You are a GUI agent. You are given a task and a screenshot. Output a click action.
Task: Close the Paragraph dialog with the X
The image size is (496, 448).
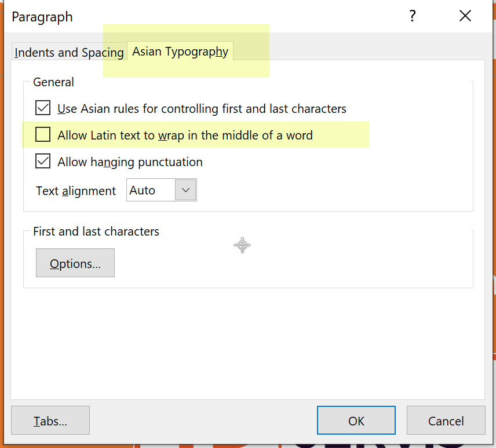[x=465, y=16]
